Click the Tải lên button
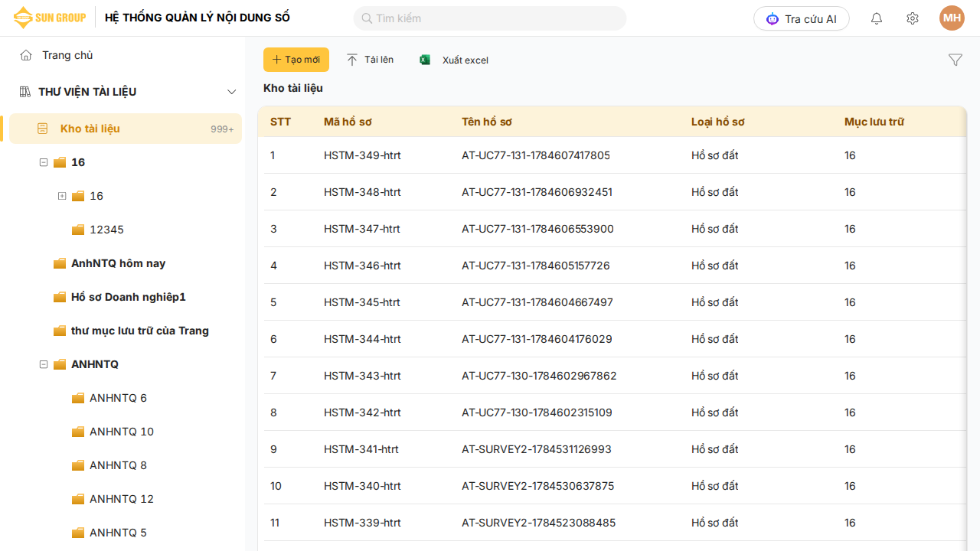980x551 pixels. (x=370, y=60)
